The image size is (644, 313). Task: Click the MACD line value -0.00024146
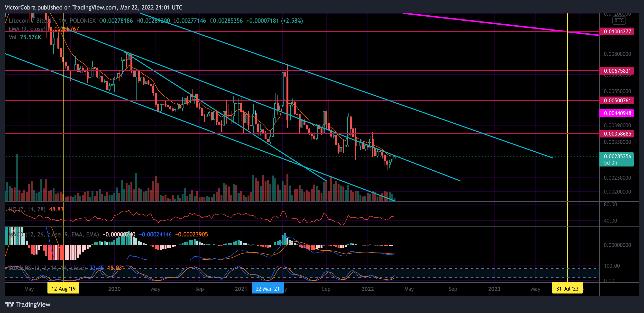155,234
